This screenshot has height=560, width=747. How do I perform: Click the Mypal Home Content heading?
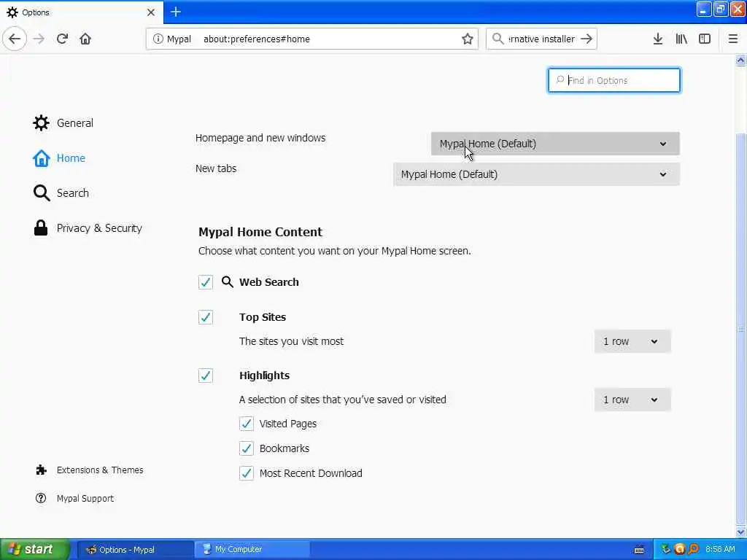(260, 232)
